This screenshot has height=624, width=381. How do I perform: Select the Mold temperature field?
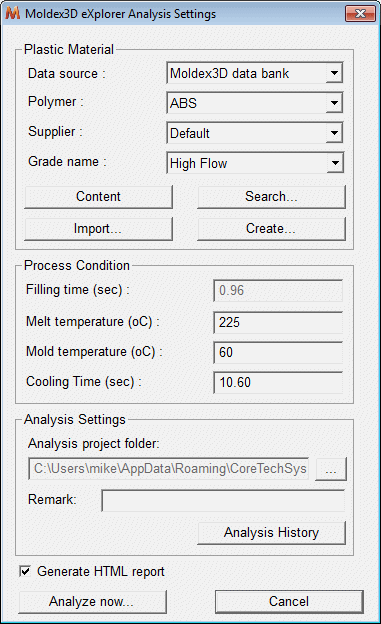coord(278,352)
